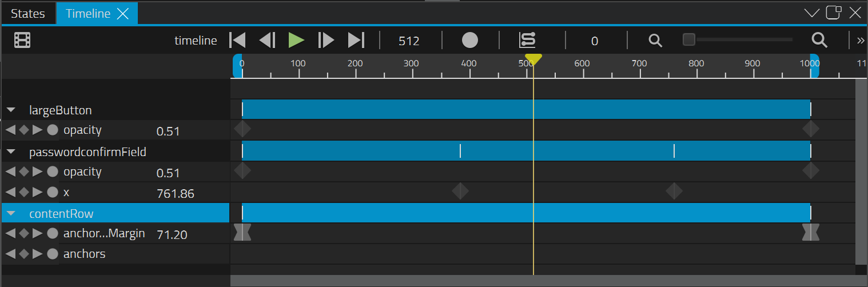The image size is (868, 287).
Task: Open the easing curve editor icon
Action: (x=527, y=40)
